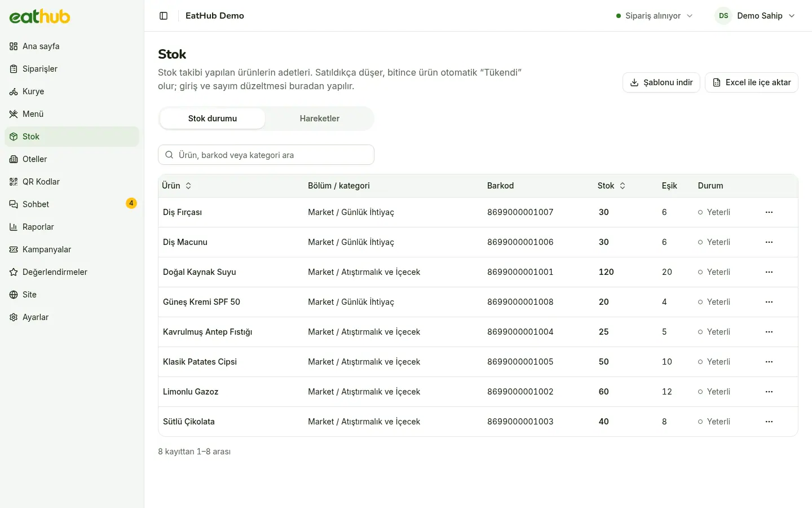
Task: Sort the table by Ürün column
Action: point(177,186)
